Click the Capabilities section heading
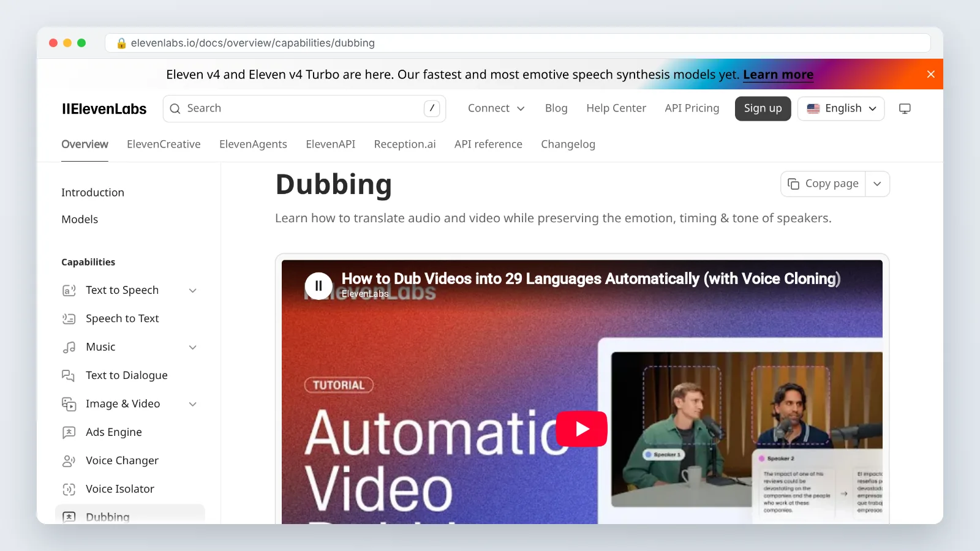980x551 pixels. tap(88, 262)
